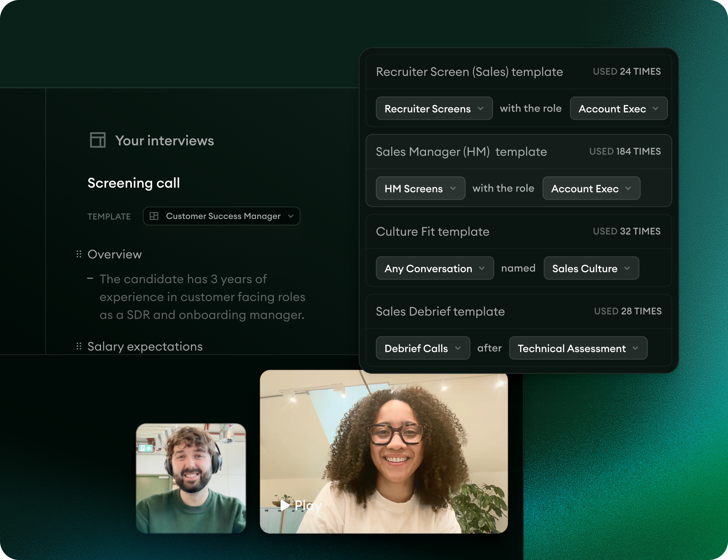
Task: Click the Overview section heading
Action: [115, 254]
